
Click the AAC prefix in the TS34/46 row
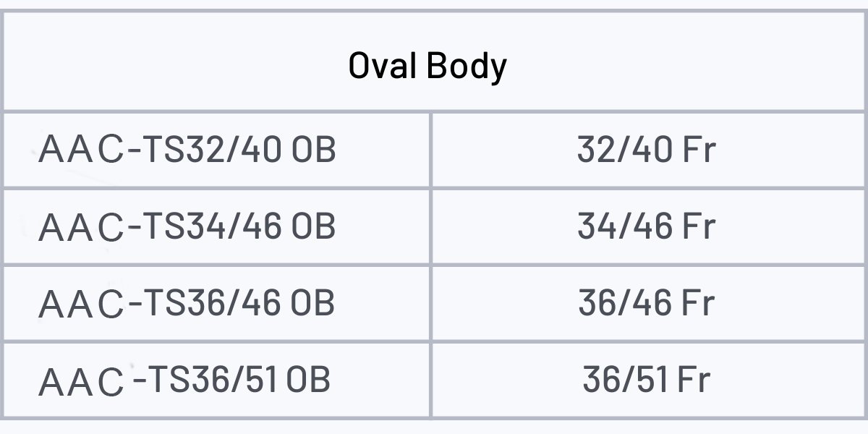tap(82, 227)
